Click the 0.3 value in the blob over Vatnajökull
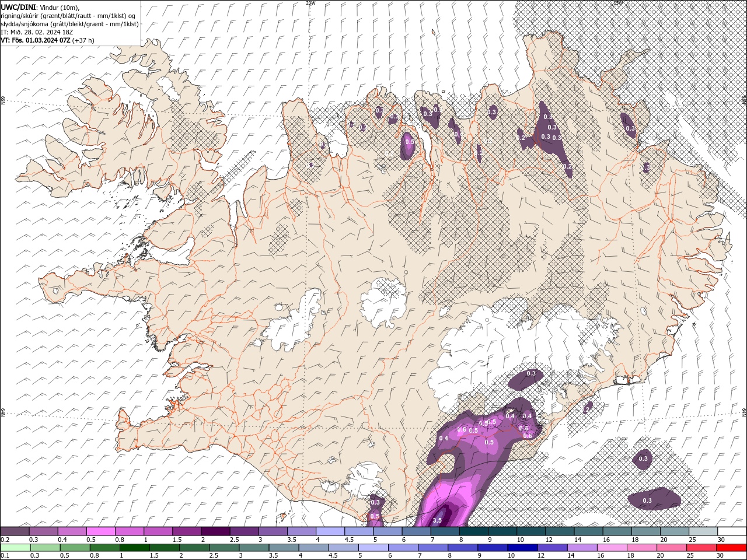747x560 pixels. coord(531,373)
